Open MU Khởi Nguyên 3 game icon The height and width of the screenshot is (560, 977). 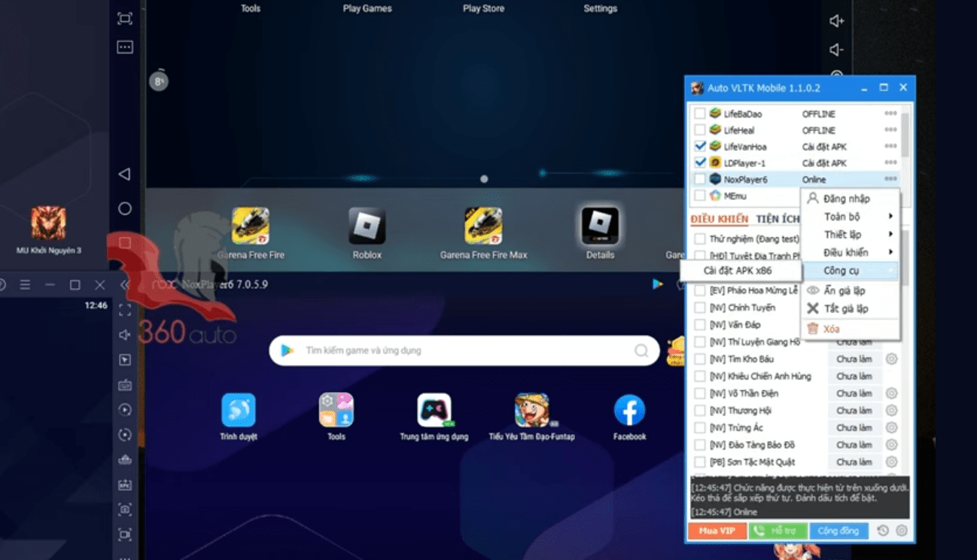tap(48, 224)
